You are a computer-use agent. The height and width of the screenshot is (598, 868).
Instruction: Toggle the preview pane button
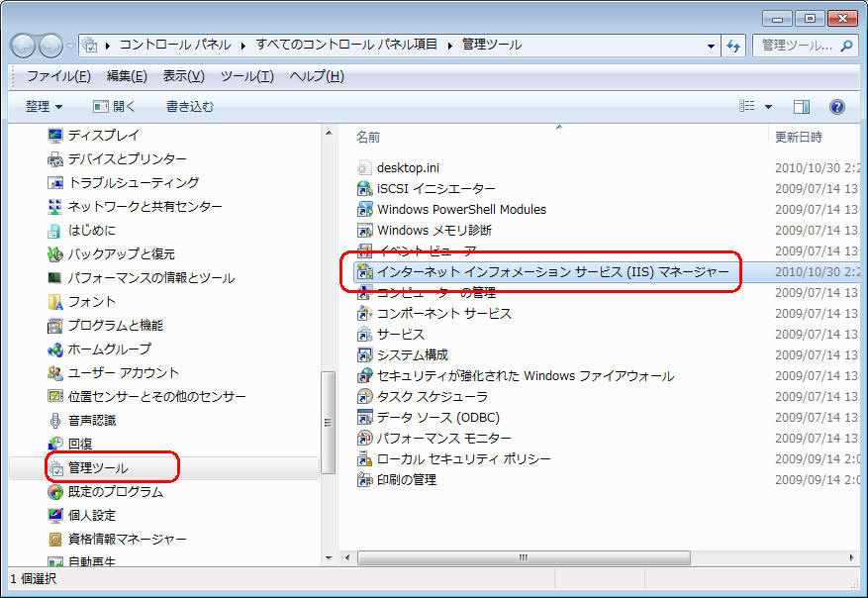[802, 107]
